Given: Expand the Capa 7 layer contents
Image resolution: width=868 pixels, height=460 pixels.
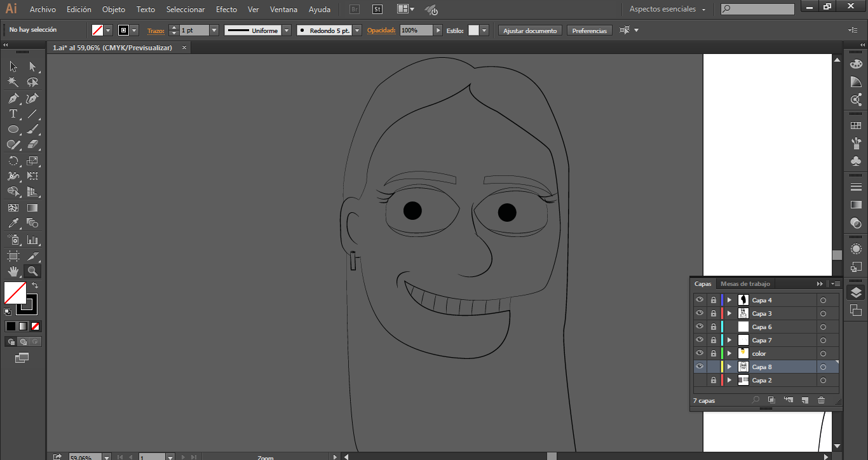Looking at the screenshot, I should click(x=729, y=340).
